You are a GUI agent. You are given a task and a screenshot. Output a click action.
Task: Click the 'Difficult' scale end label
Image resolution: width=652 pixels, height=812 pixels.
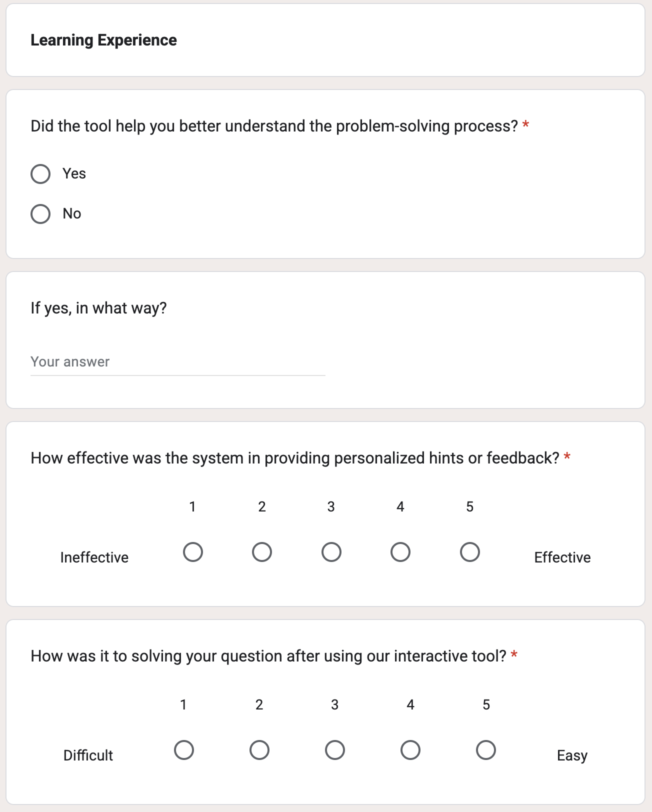(x=88, y=755)
